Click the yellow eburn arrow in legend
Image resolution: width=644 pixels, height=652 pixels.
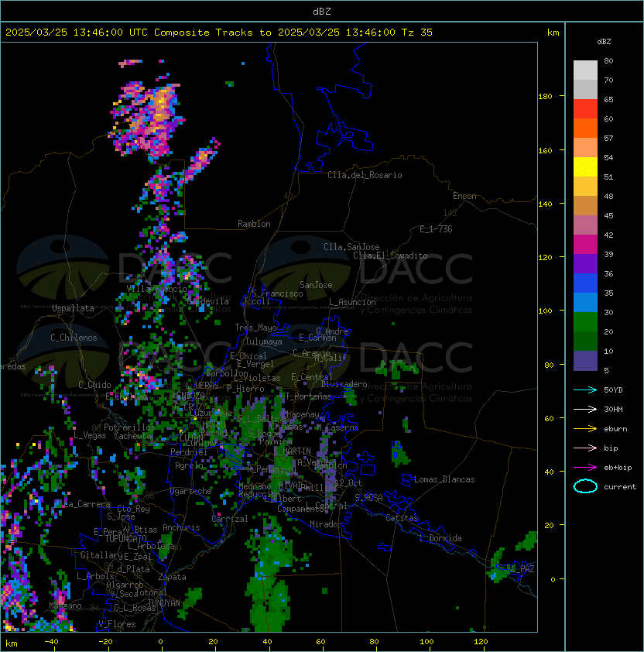pyautogui.click(x=585, y=429)
